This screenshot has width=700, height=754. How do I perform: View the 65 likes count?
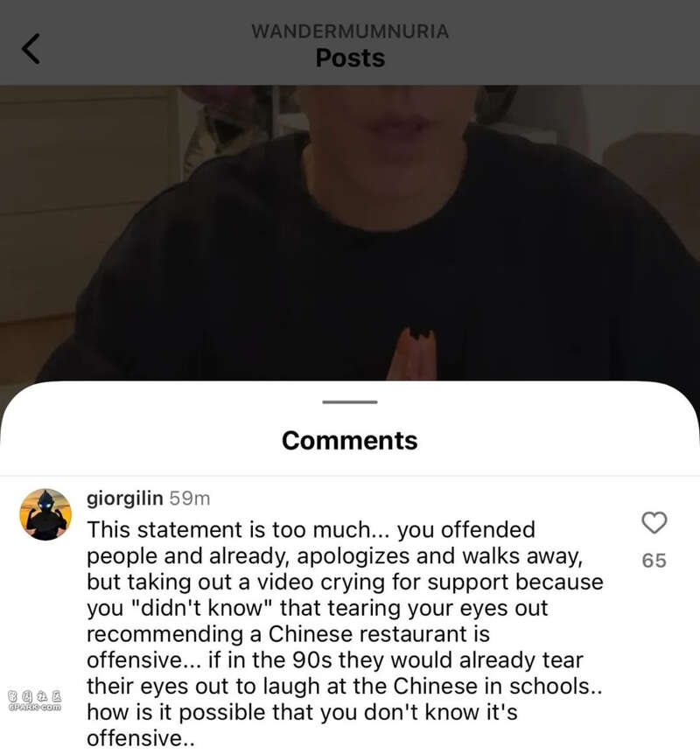coord(654,561)
